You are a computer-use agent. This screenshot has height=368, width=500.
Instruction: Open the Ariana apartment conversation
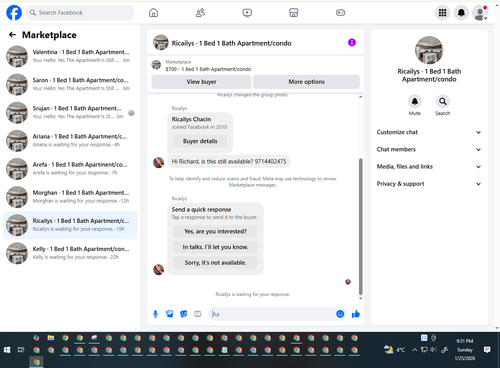(x=70, y=141)
